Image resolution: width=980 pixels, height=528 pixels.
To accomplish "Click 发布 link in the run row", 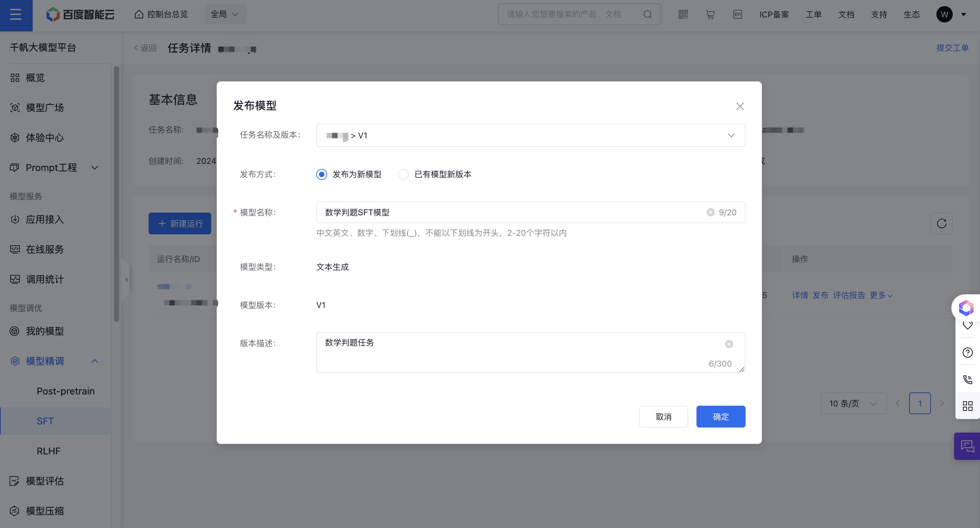I will [820, 295].
